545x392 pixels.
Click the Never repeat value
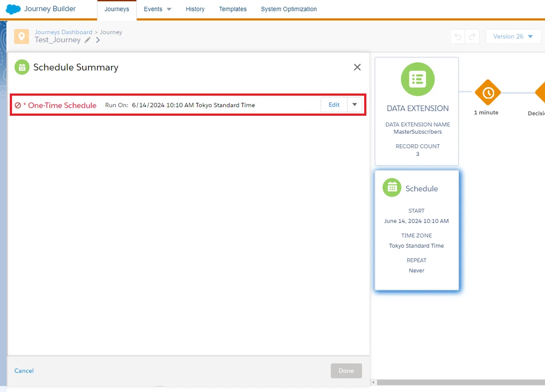[x=416, y=271]
